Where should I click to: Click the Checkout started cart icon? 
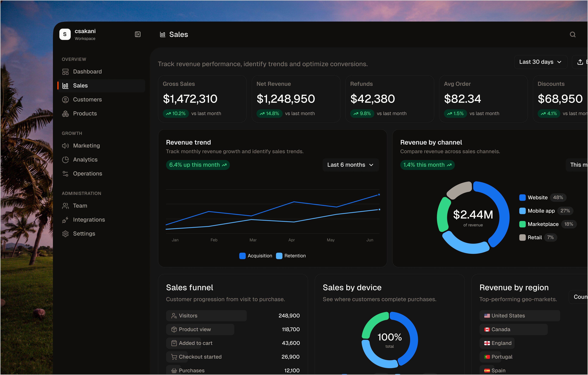click(174, 357)
